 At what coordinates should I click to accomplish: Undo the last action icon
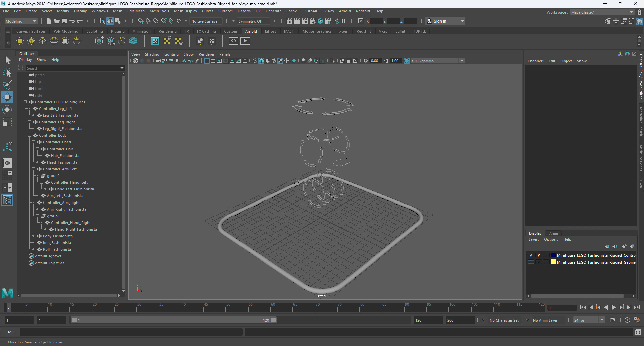72,21
